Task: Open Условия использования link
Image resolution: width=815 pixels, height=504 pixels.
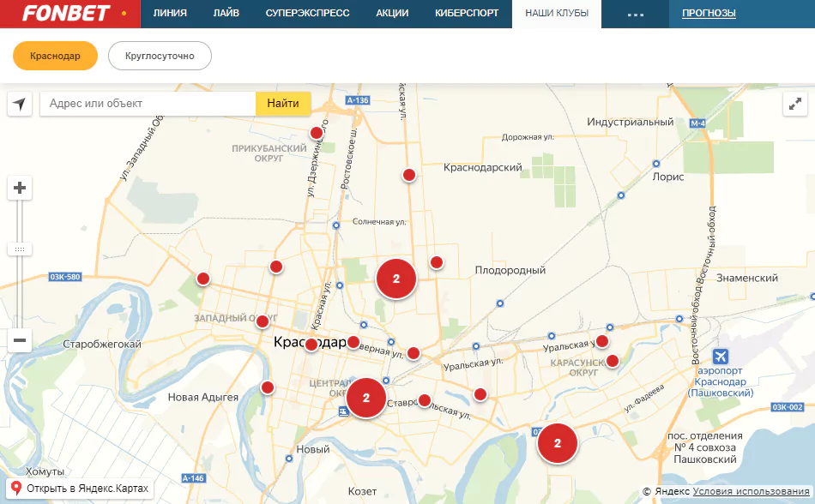Action: tap(751, 491)
